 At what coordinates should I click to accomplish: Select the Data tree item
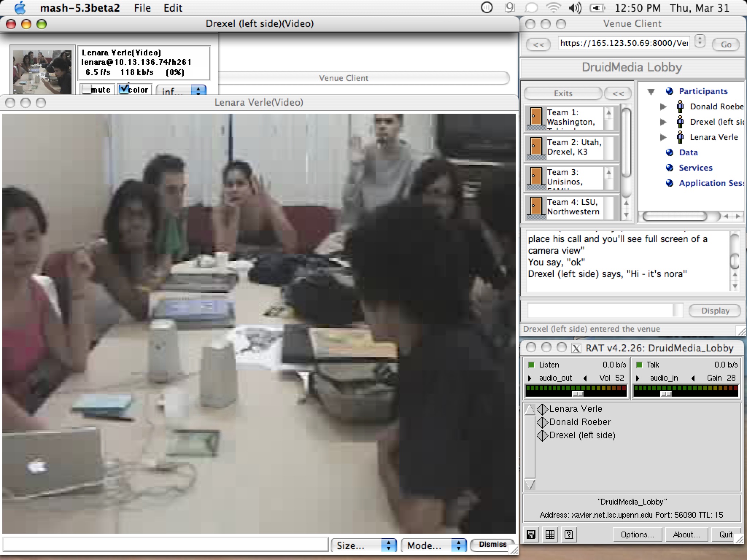(688, 152)
